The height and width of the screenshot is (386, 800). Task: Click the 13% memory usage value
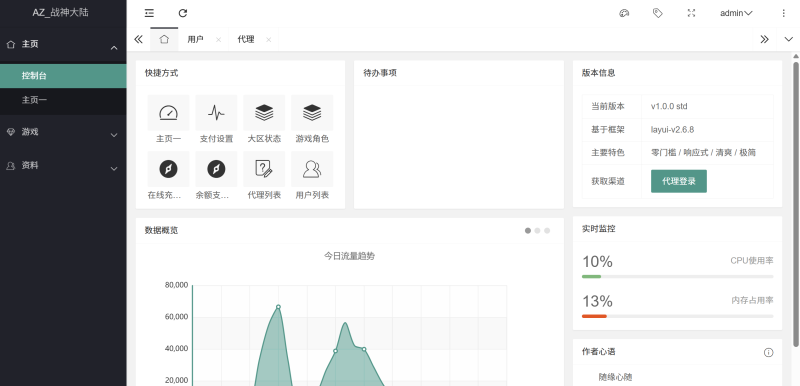click(x=597, y=301)
